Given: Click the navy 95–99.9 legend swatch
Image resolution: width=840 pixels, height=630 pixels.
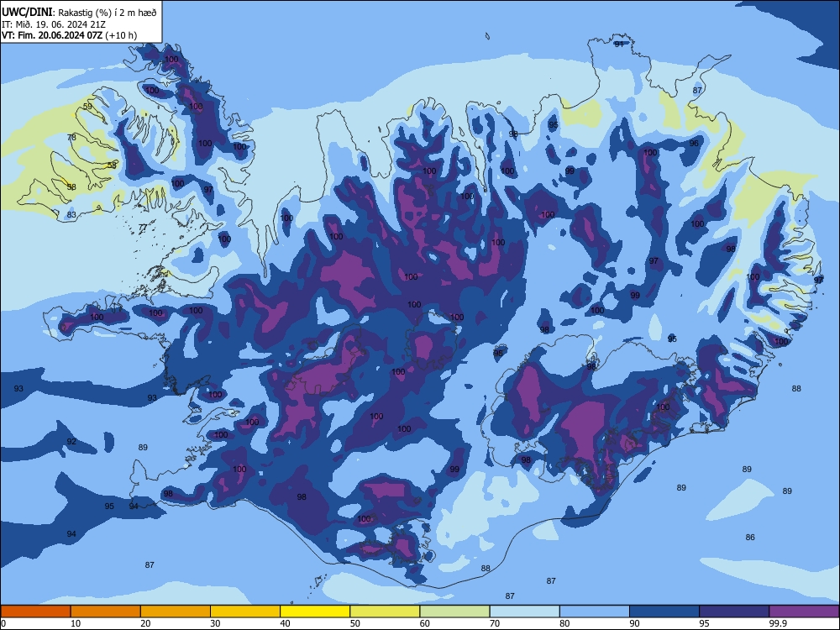Looking at the screenshot, I should (734, 612).
